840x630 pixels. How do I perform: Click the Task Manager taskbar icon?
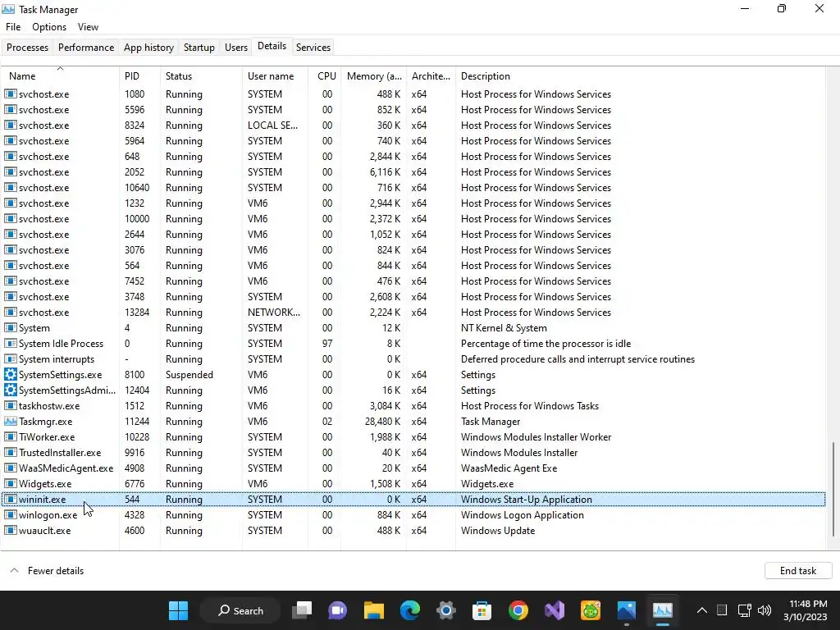click(x=663, y=610)
